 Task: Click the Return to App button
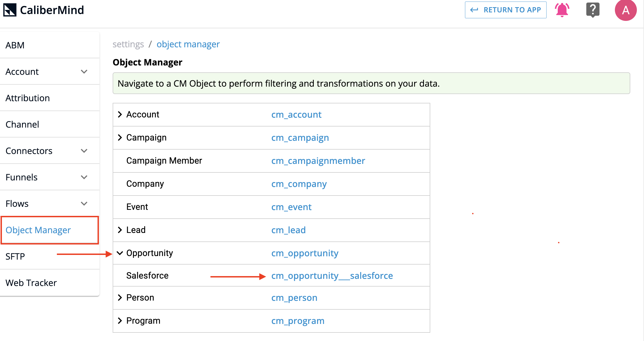(x=506, y=10)
